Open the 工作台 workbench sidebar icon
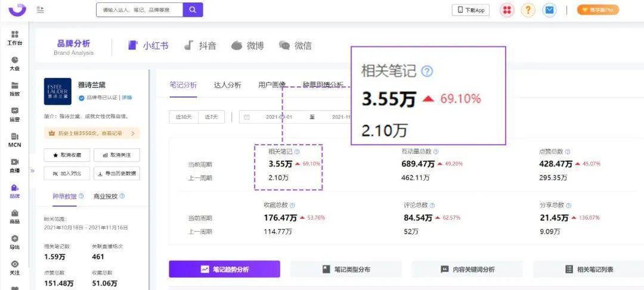This screenshot has height=290, width=644. [x=15, y=38]
